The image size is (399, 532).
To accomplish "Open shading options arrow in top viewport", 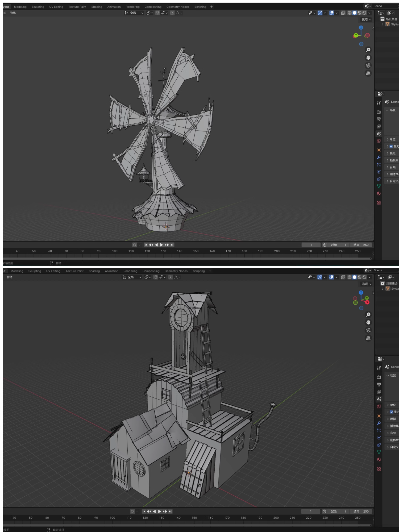I will click(369, 13).
